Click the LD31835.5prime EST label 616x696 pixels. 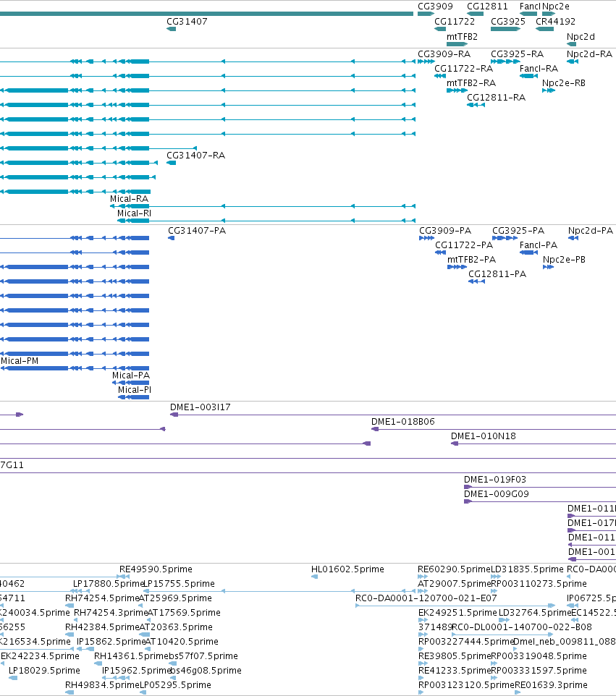pyautogui.click(x=527, y=569)
